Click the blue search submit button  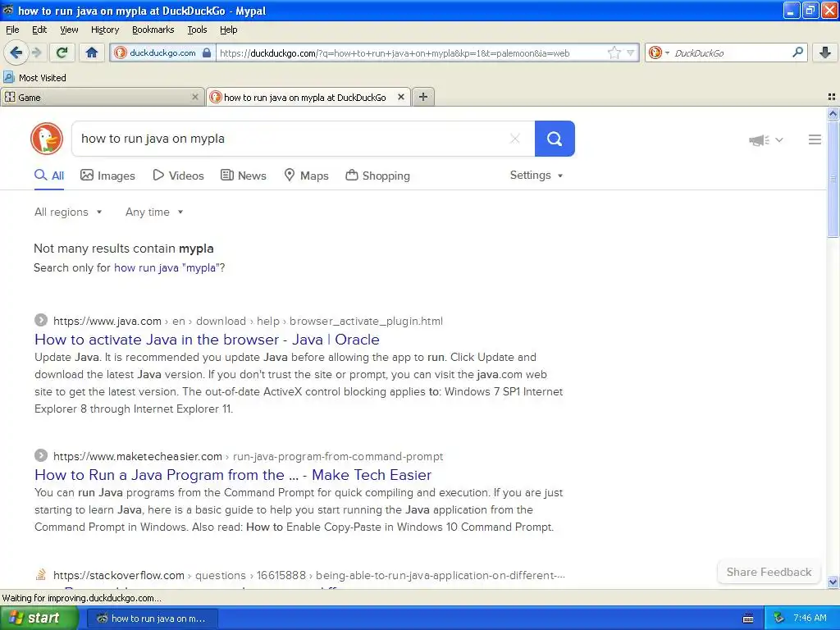tap(555, 139)
